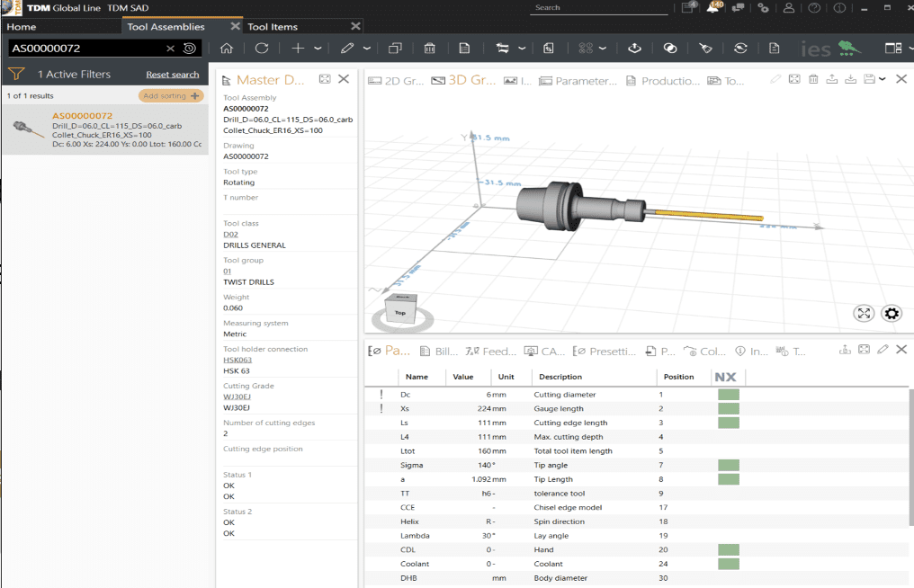Click the NX column header

coord(726,377)
